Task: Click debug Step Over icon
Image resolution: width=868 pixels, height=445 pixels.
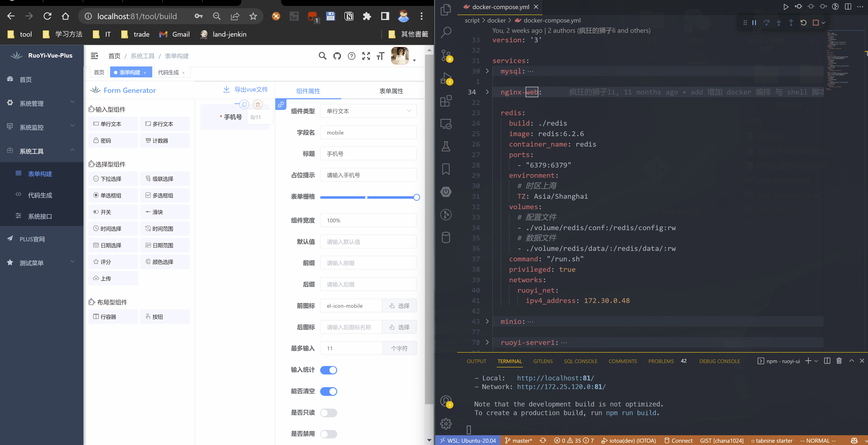Action: tap(767, 23)
